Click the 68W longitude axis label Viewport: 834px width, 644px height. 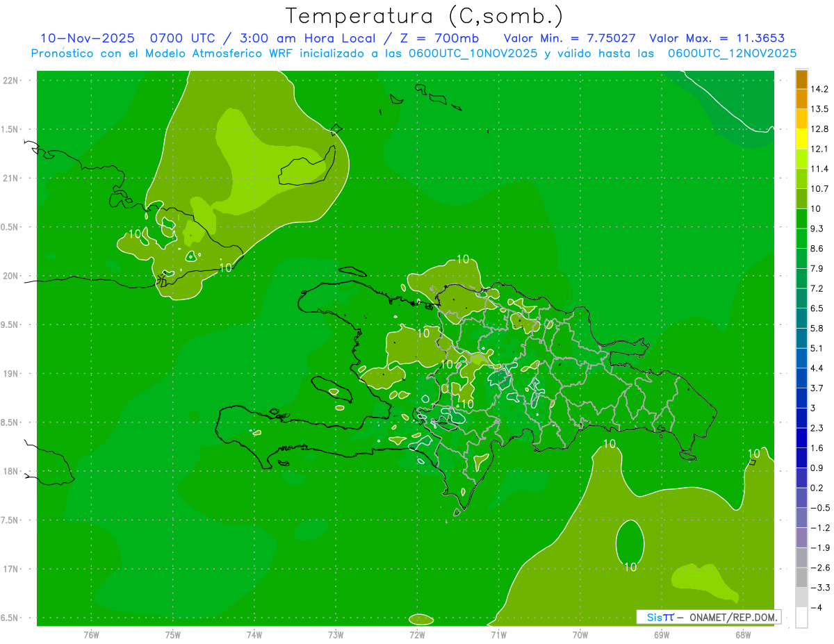click(743, 634)
